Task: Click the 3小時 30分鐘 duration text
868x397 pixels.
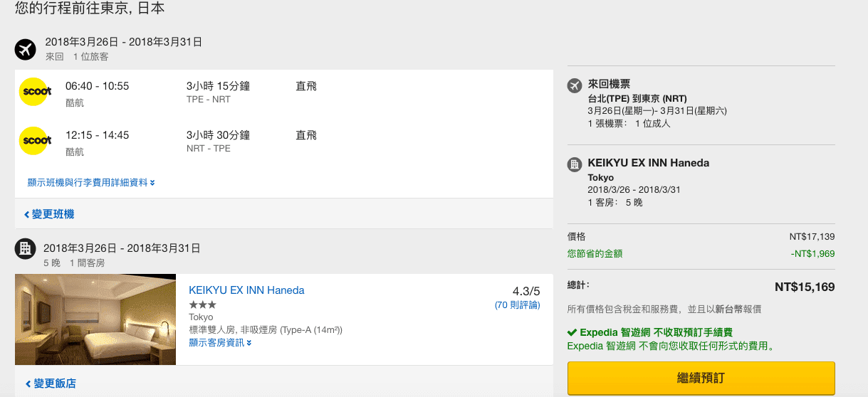Action: (218, 135)
